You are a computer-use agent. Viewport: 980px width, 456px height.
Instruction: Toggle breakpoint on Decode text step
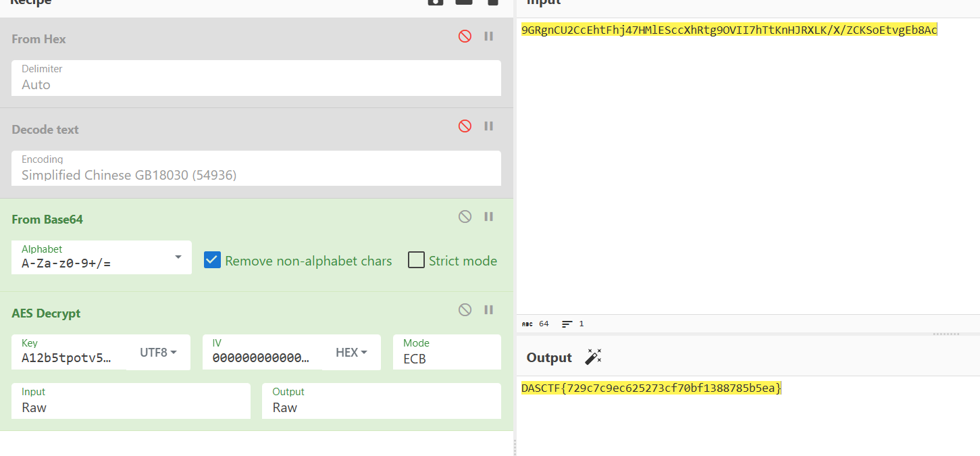(x=489, y=126)
